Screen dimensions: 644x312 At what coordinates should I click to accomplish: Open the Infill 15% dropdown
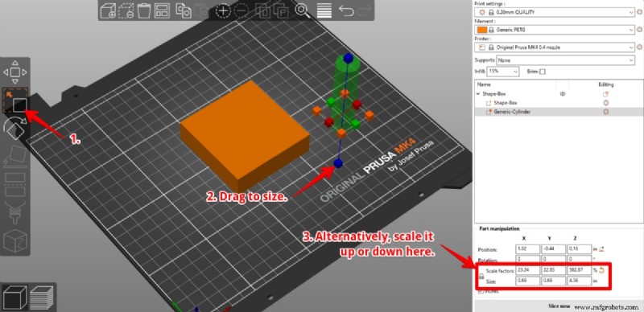click(x=504, y=72)
